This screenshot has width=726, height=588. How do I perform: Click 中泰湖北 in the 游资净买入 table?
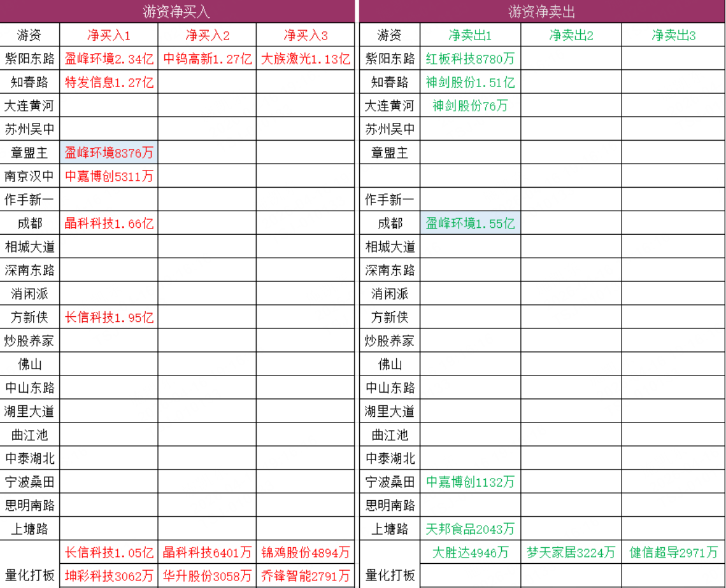pyautogui.click(x=30, y=458)
